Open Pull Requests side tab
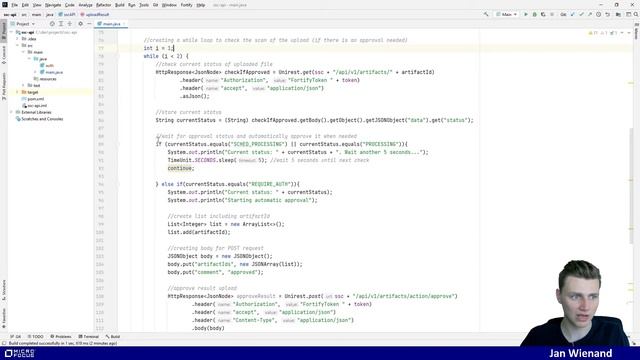This screenshot has height=360, width=640. (4, 86)
